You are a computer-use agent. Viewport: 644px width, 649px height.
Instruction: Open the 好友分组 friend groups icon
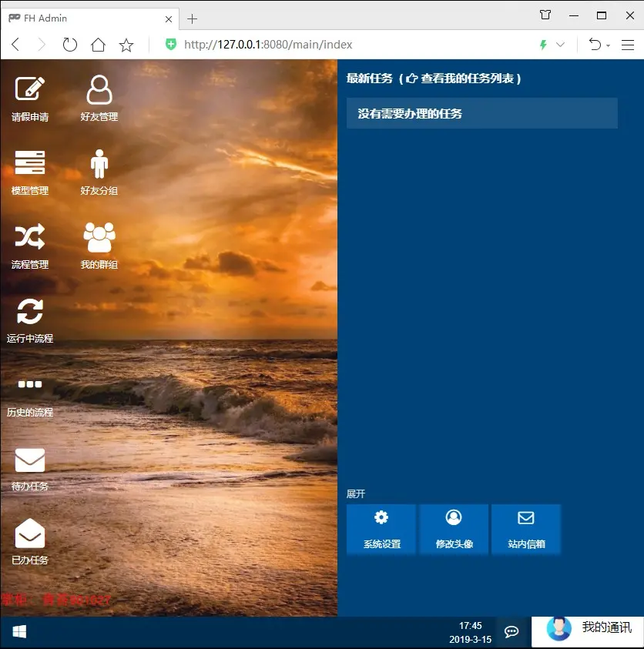99,172
